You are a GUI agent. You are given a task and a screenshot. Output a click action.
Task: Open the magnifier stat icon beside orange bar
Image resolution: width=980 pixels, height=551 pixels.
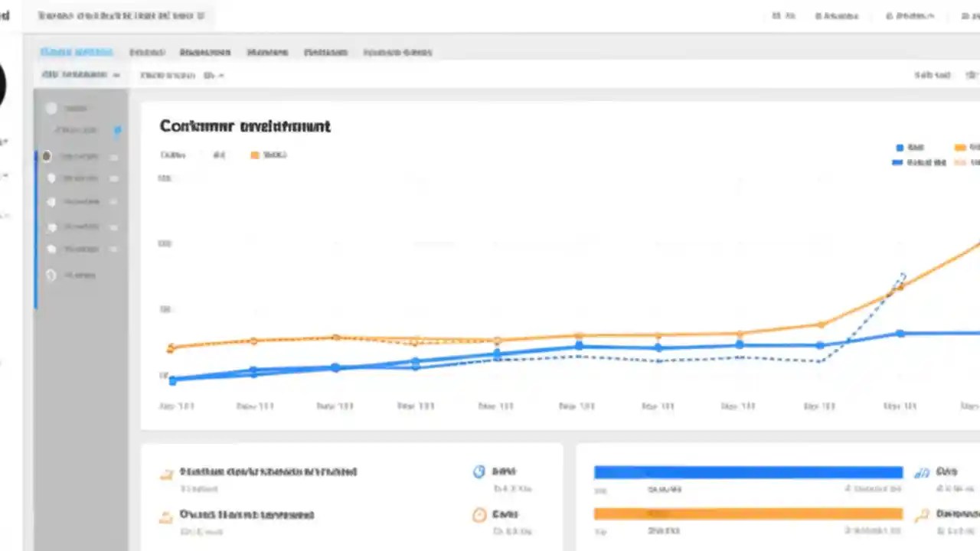[x=923, y=514]
